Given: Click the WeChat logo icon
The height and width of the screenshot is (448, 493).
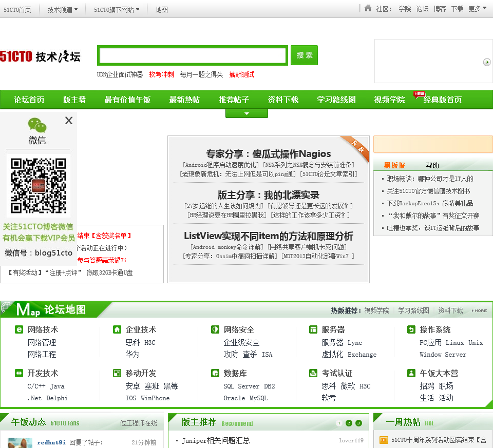Looking at the screenshot, I should tap(37, 125).
